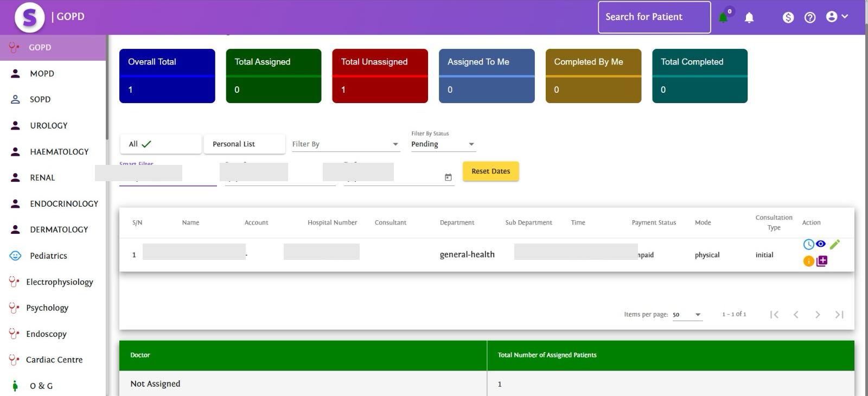Click the Completed By Me card
Viewport: 868px width, 396px height.
[x=593, y=76]
